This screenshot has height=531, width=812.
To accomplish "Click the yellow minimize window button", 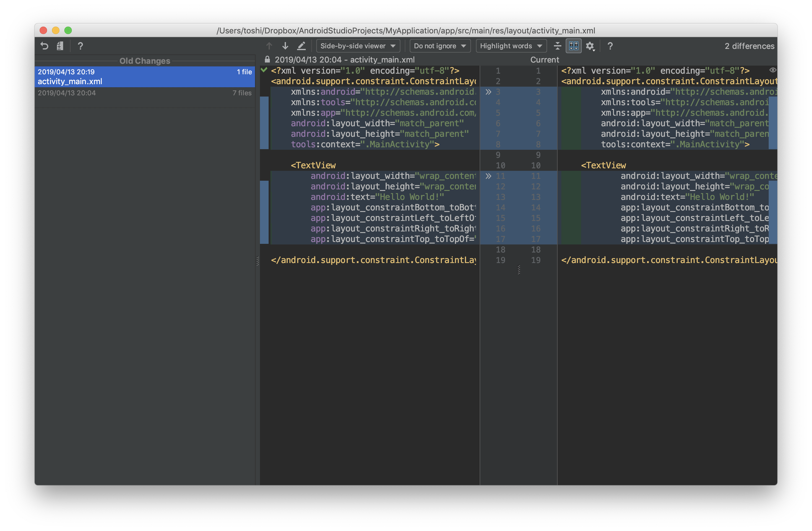I will point(56,30).
